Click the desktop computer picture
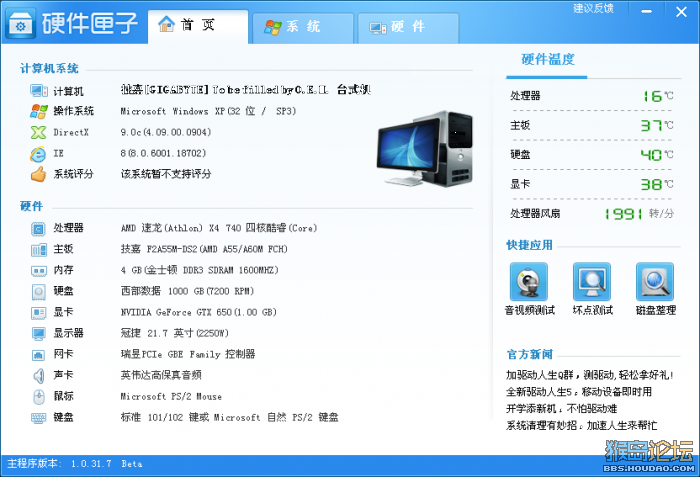 (425, 148)
